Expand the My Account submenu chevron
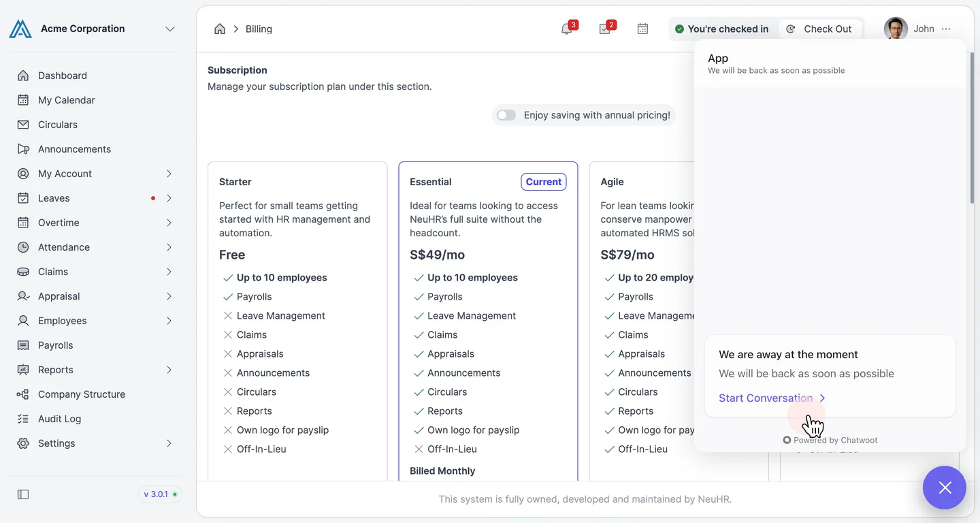Screen dimensions: 980x523 point(169,174)
